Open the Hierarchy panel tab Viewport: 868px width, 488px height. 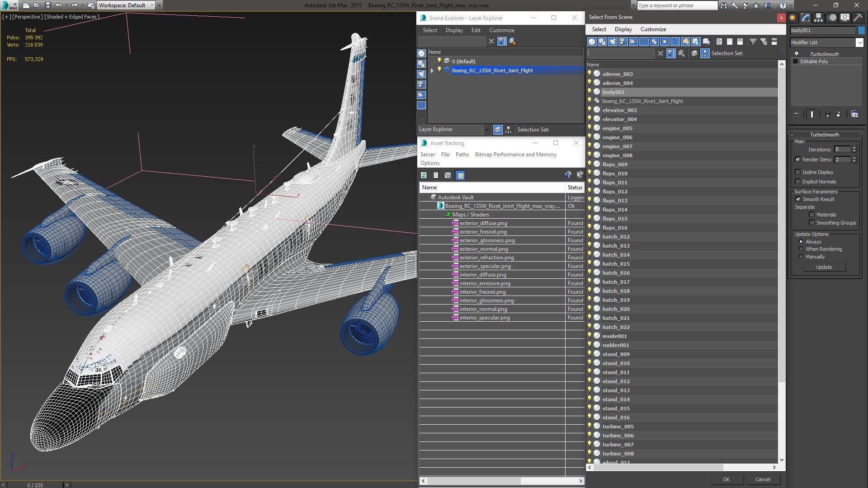819,18
